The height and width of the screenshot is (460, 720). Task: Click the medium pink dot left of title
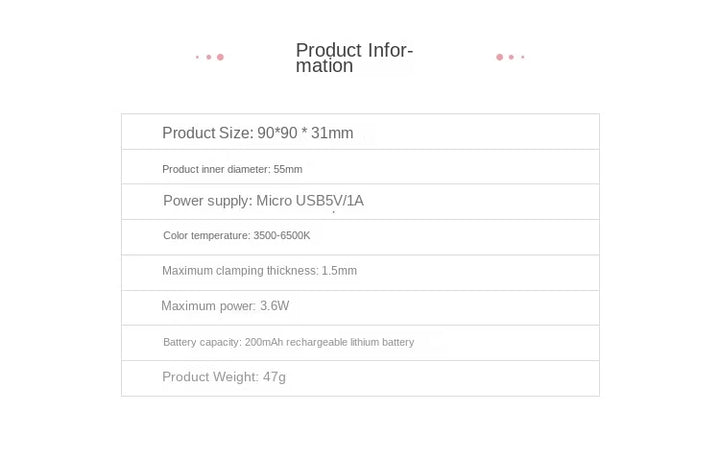click(x=209, y=57)
